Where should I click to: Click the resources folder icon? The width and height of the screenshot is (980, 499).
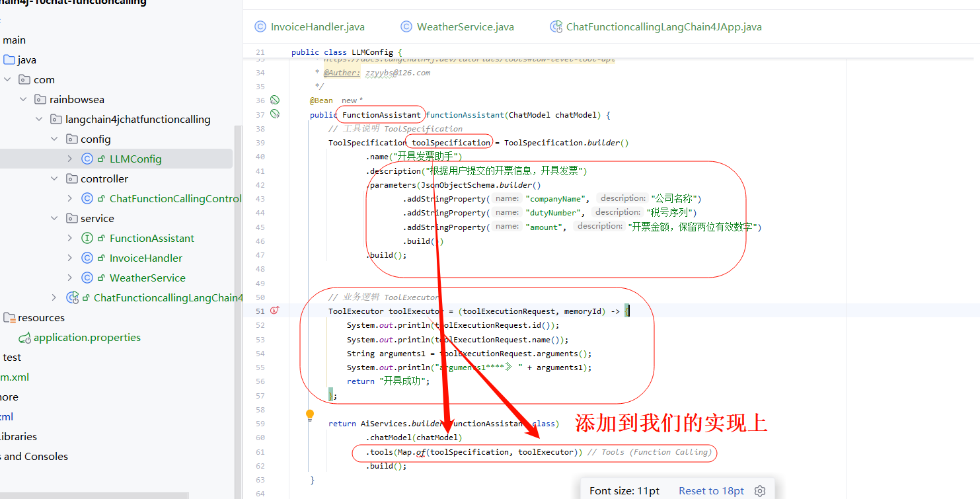[9, 318]
